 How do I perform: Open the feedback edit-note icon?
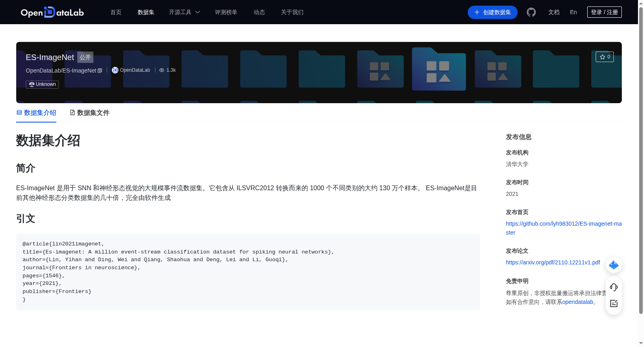(x=614, y=303)
